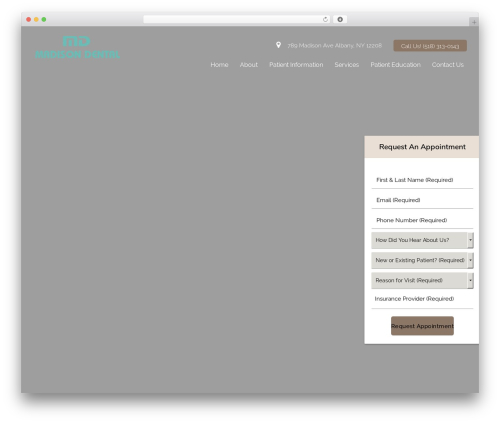
Task: Open the Services menu item
Action: click(x=347, y=65)
